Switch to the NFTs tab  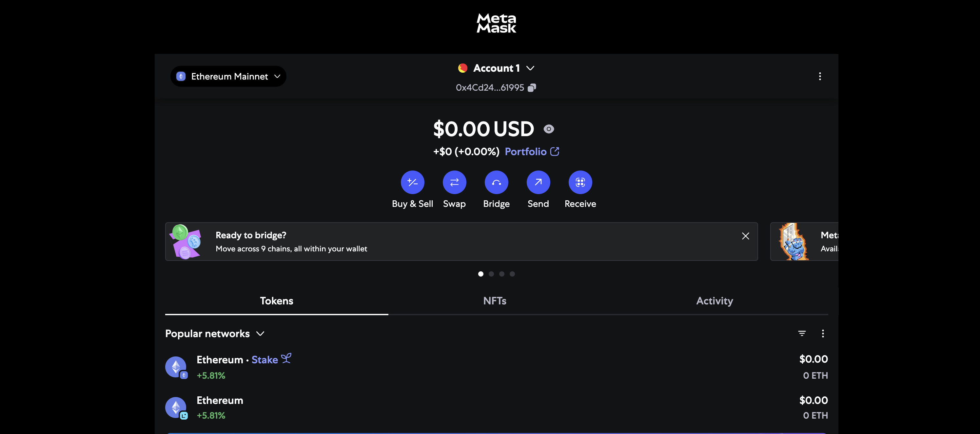(x=495, y=301)
